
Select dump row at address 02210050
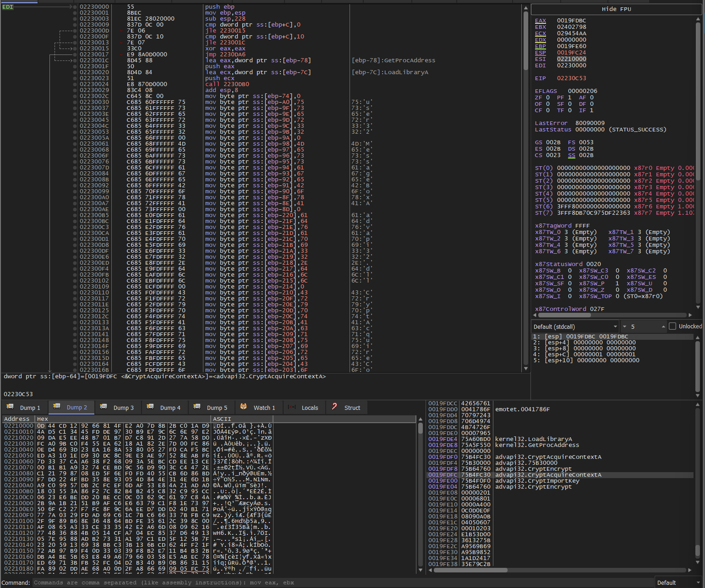pos(137,456)
